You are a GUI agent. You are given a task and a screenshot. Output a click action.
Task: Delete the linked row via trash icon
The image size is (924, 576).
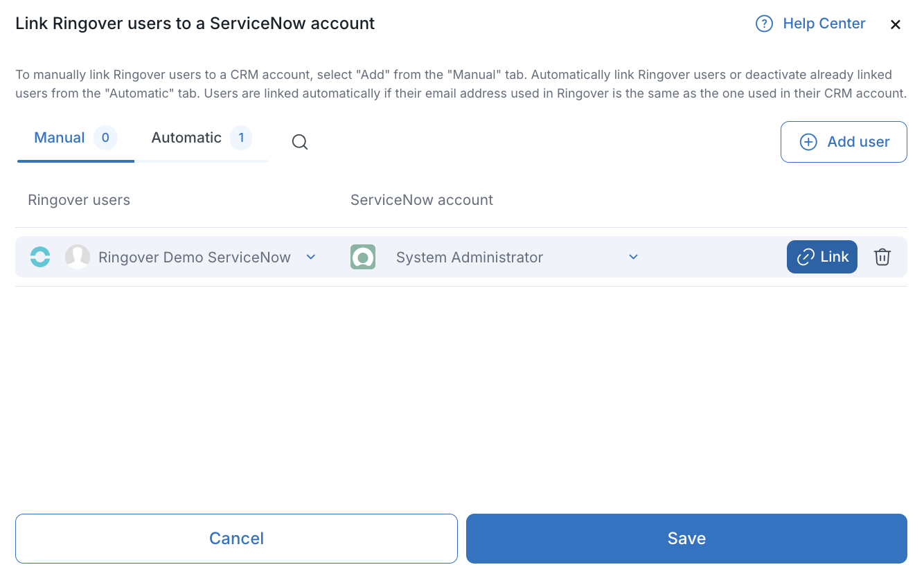click(x=882, y=257)
